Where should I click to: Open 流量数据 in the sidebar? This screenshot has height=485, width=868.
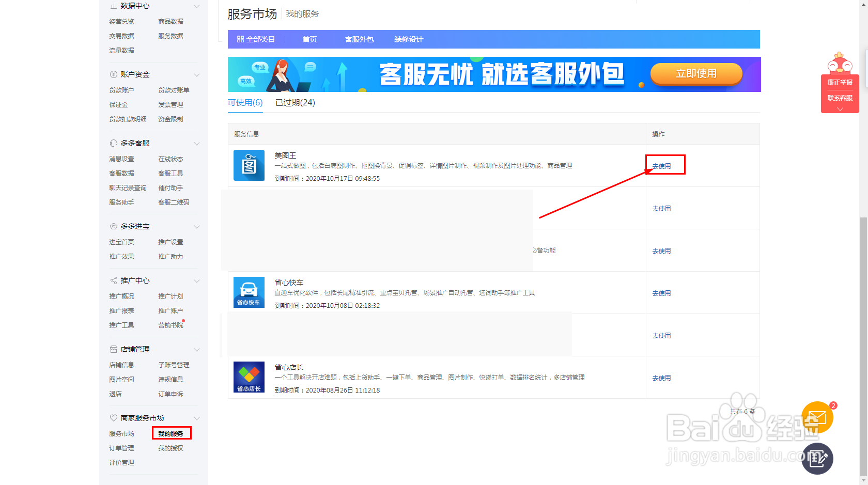click(121, 50)
